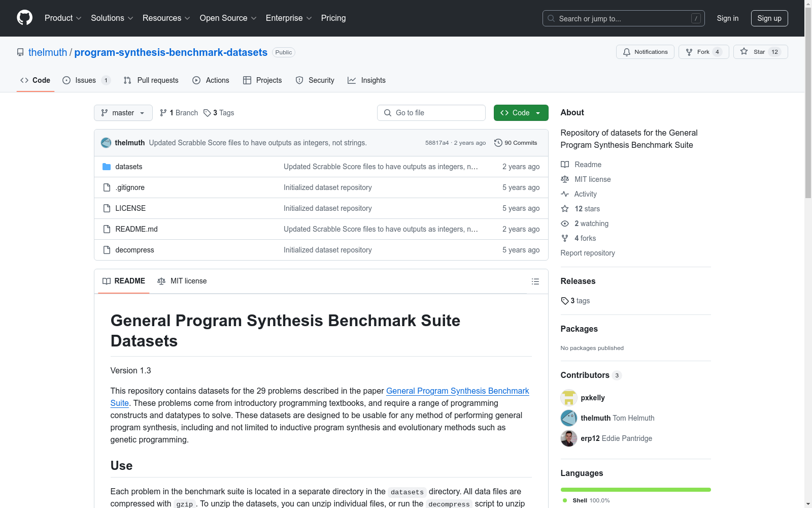The width and height of the screenshot is (812, 508).
Task: Open the thelmuth owner profile link
Action: (x=48, y=52)
